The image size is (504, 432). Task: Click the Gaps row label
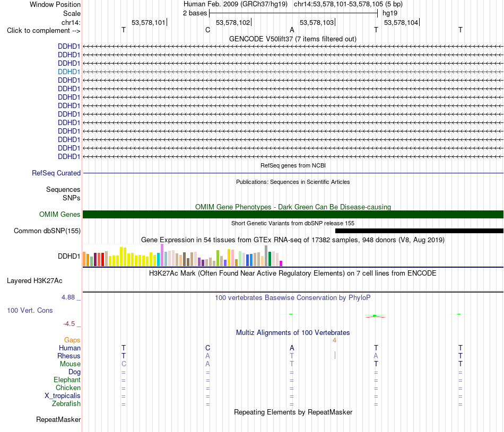tap(72, 340)
